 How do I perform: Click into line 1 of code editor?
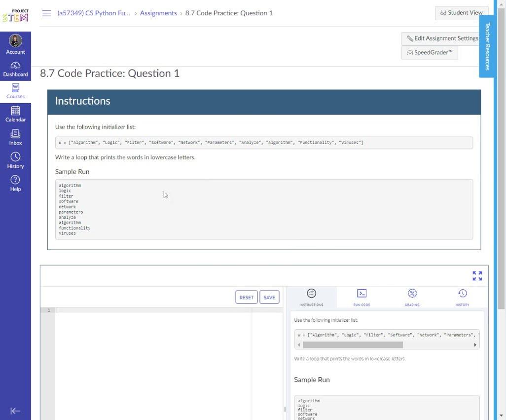[x=153, y=310]
